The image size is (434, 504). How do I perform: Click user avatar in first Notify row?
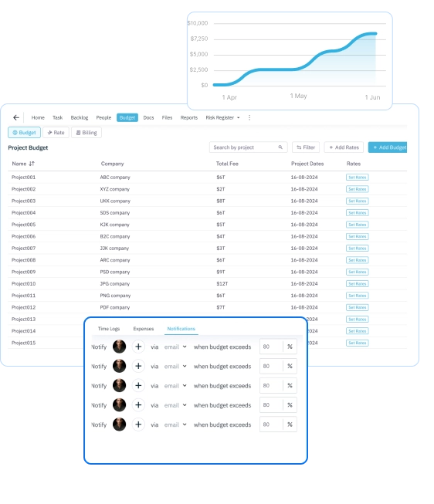click(119, 347)
